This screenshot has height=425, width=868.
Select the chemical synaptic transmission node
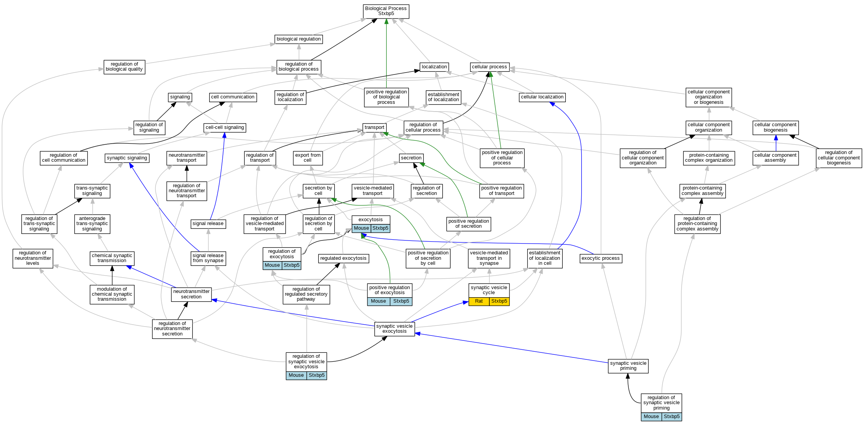click(x=112, y=258)
